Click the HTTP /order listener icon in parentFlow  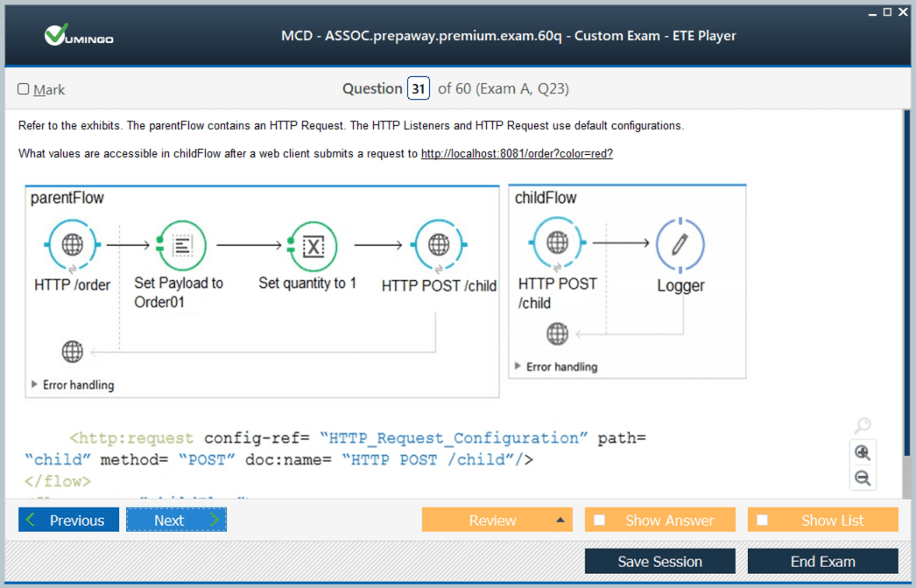pos(73,245)
